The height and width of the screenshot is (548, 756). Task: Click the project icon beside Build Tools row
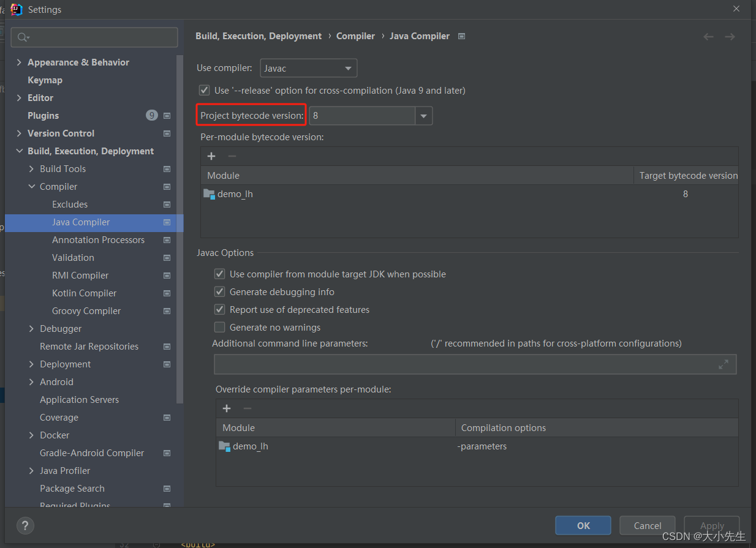(x=167, y=169)
